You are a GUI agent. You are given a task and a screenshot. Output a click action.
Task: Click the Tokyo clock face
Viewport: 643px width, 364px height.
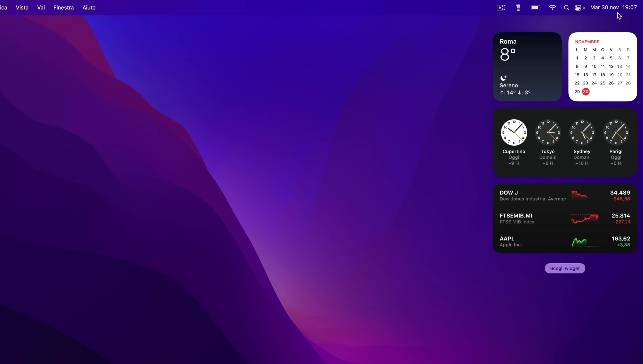(x=548, y=132)
